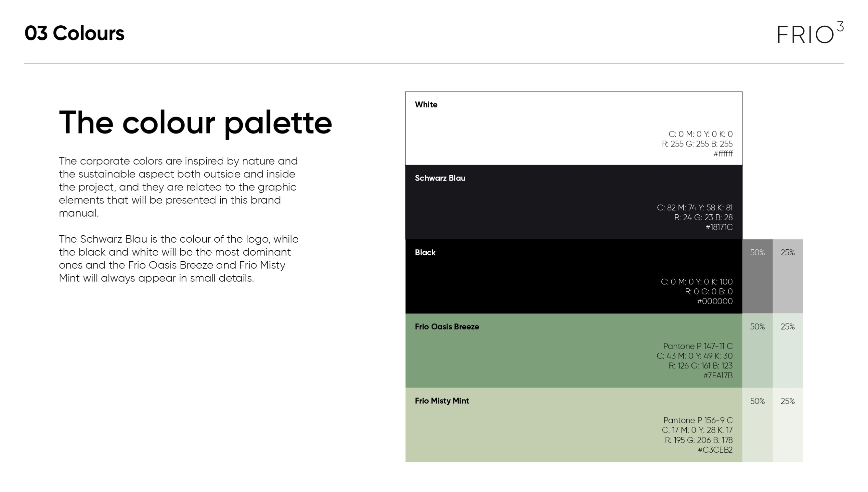Click the 03 Colours section heading
This screenshot has width=868, height=492.
(74, 33)
